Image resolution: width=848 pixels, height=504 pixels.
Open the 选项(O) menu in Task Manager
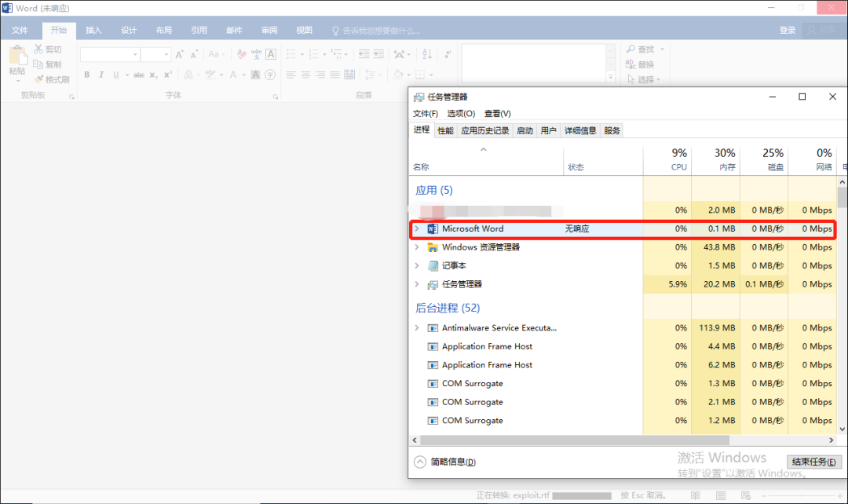click(461, 114)
